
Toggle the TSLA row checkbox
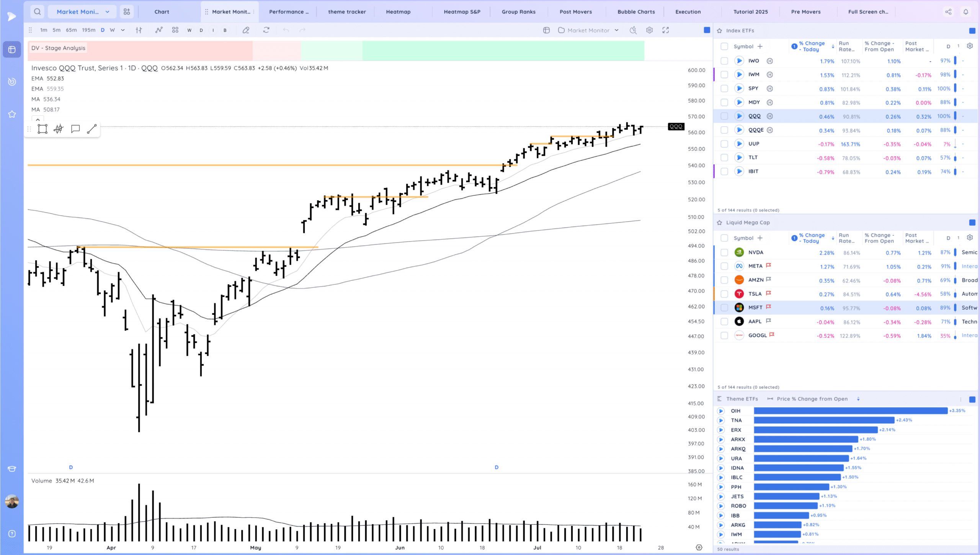pyautogui.click(x=724, y=294)
